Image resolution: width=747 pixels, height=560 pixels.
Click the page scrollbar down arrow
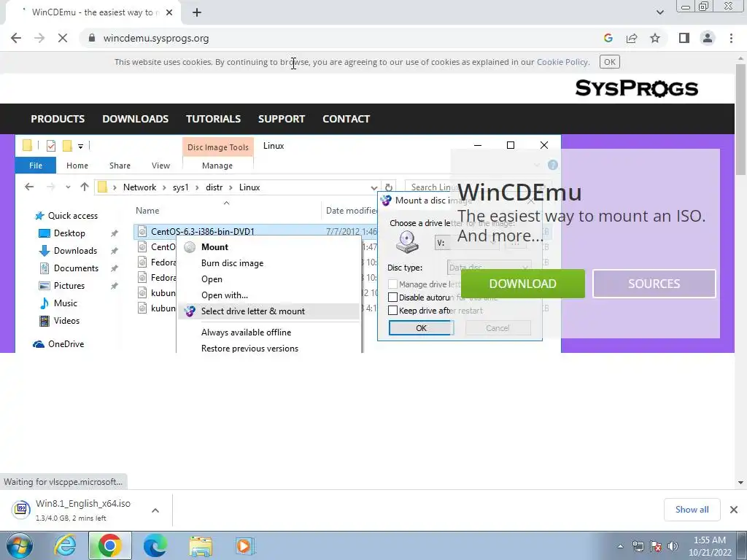[740, 483]
